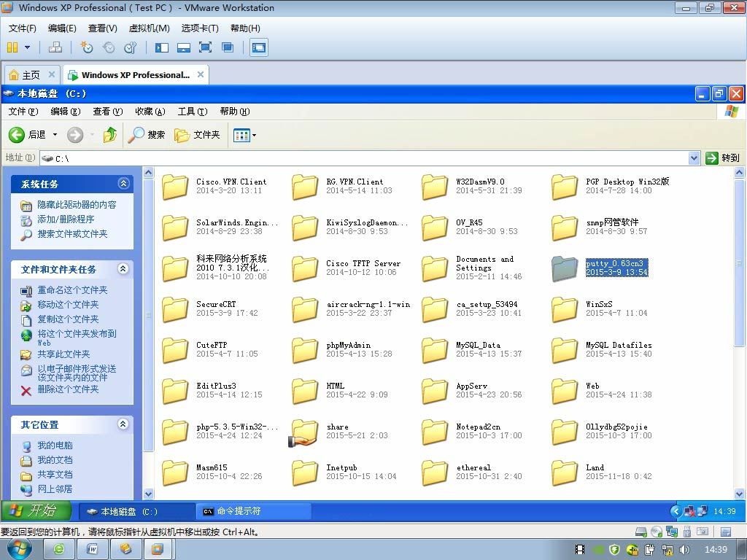Open the 文件(F) menu in VMware
The width and height of the screenshot is (747, 560).
pos(22,28)
